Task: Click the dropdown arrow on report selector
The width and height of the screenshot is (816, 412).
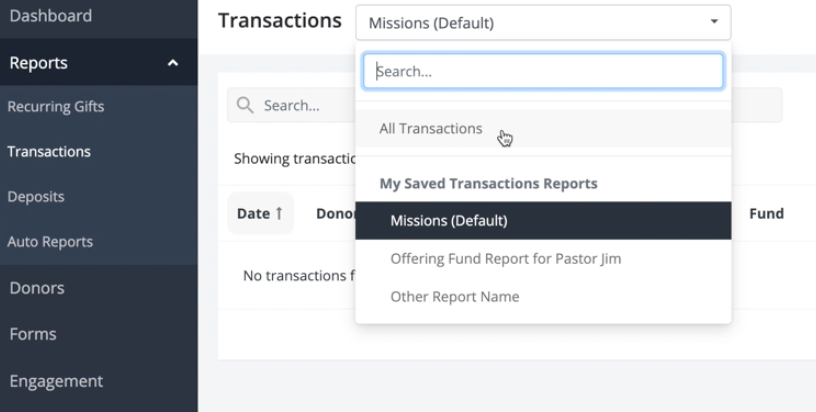Action: (x=713, y=21)
